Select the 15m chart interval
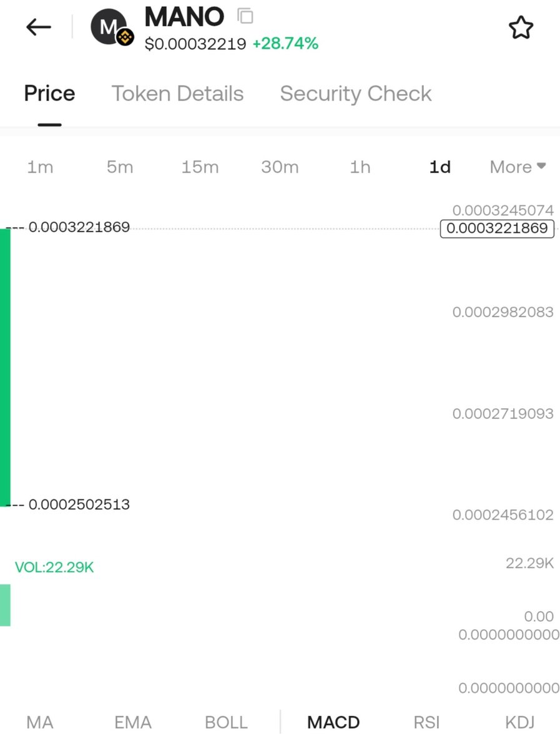560x749 pixels. (x=200, y=167)
